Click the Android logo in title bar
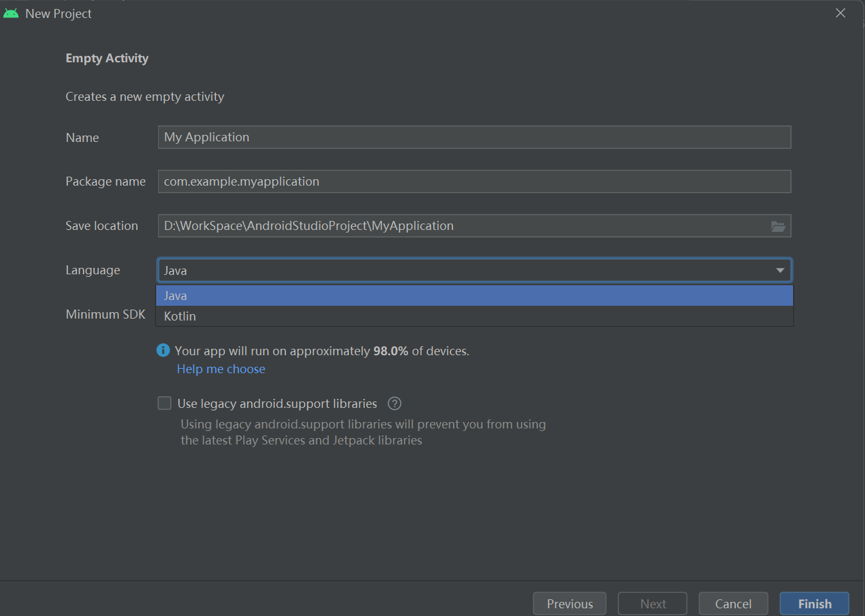Viewport: 865px width, 616px height. click(x=11, y=13)
